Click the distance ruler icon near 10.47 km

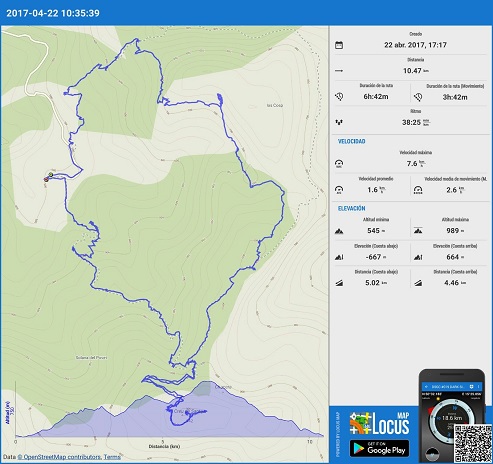[x=339, y=71]
